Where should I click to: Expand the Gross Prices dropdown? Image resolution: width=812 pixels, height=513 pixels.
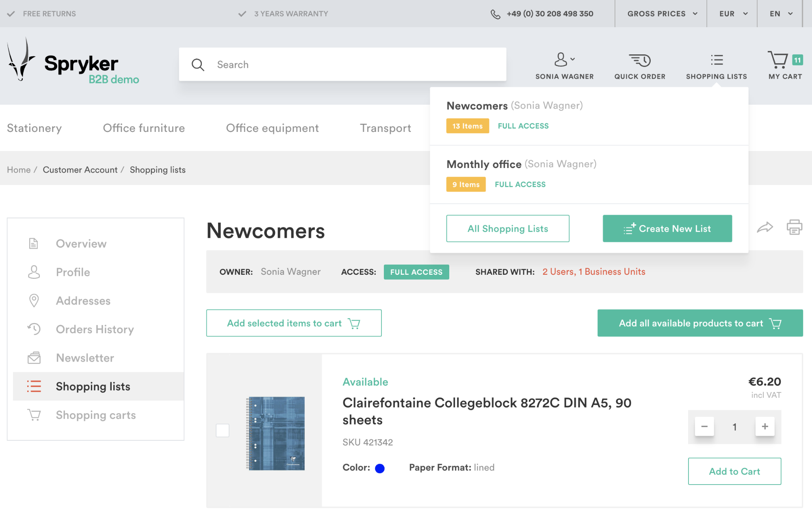tap(662, 14)
